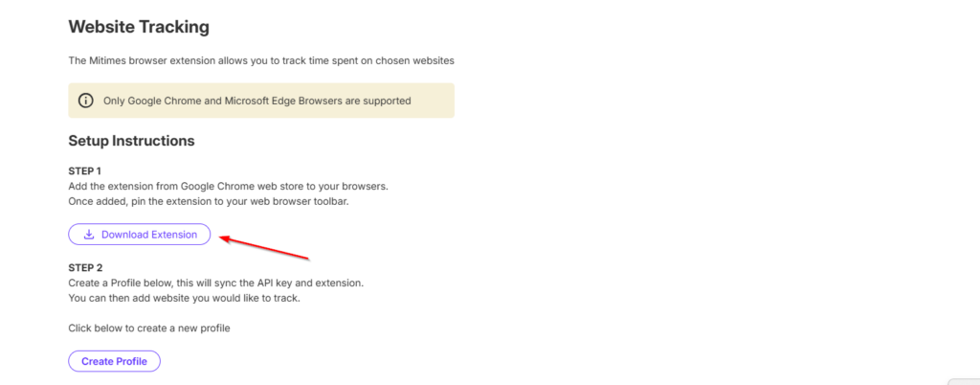The width and height of the screenshot is (980, 385).
Task: Click the Website Tracking heading
Action: pos(138,27)
